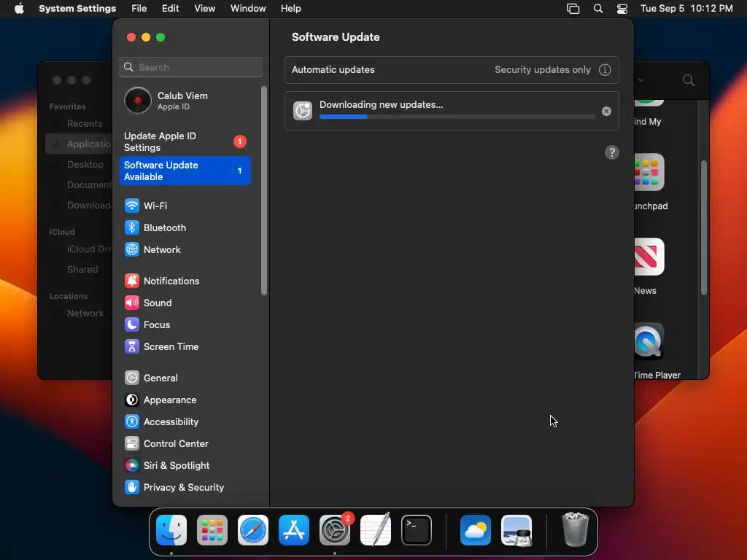Click Stage Manager icon in menu bar
Viewport: 747px width, 560px height.
tap(573, 9)
